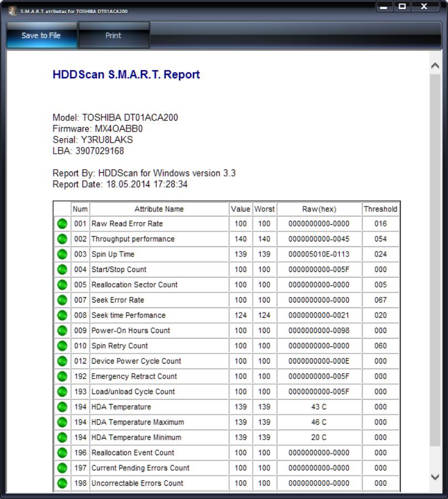Click green icon next to Emergency Retract Count
This screenshot has width=448, height=499.
coord(62,376)
